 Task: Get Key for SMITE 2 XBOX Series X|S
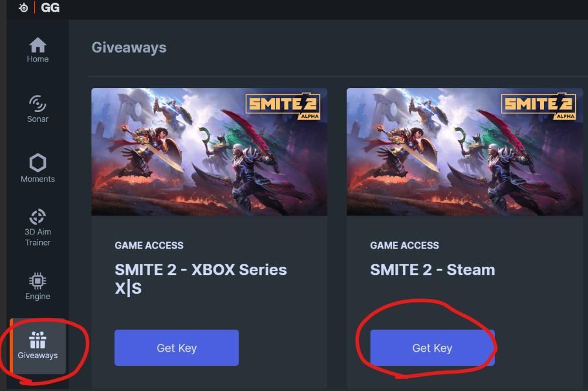tap(176, 347)
